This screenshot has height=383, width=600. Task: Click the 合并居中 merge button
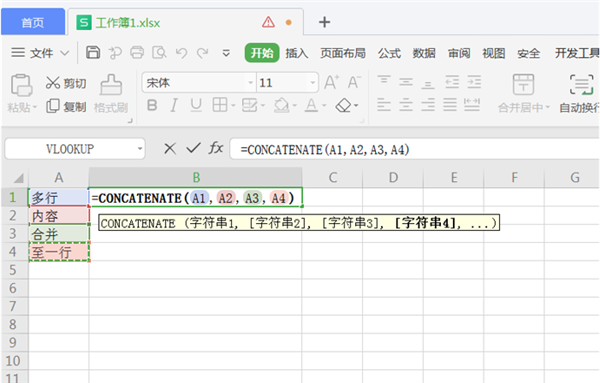pos(523,94)
